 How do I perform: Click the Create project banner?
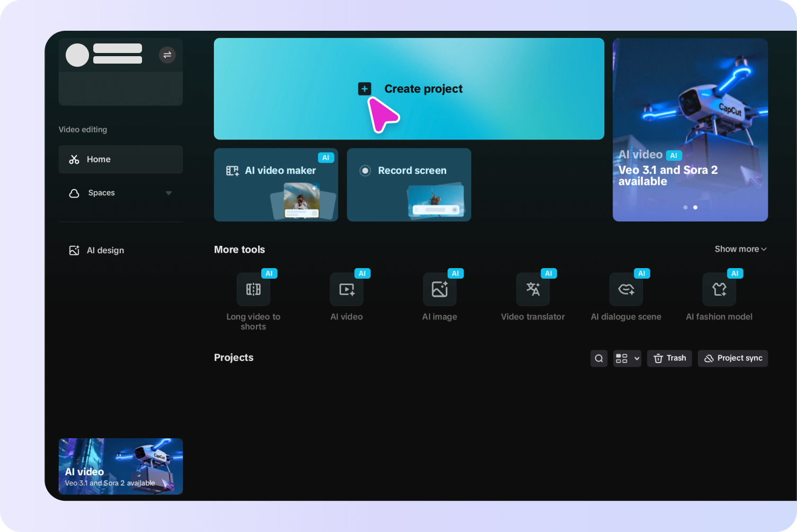(x=409, y=88)
